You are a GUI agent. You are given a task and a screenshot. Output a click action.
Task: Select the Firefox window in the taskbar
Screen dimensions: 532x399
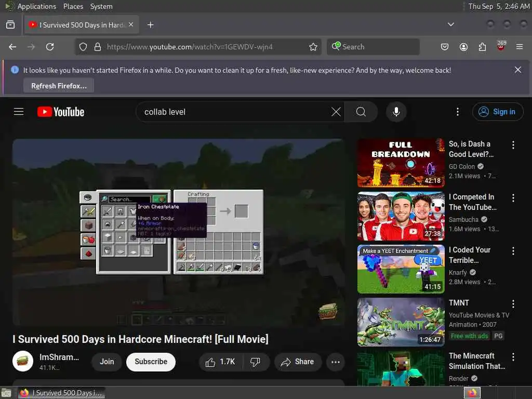click(61, 393)
